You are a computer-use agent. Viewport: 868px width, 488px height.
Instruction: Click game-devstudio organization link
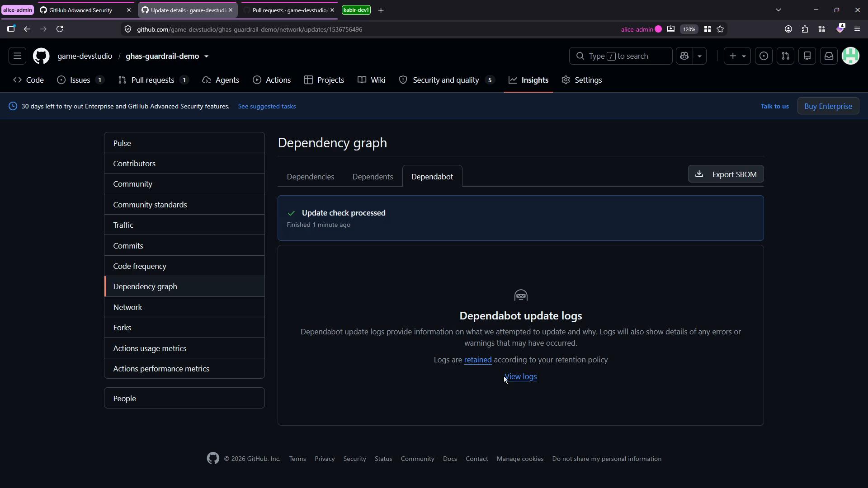click(x=85, y=56)
